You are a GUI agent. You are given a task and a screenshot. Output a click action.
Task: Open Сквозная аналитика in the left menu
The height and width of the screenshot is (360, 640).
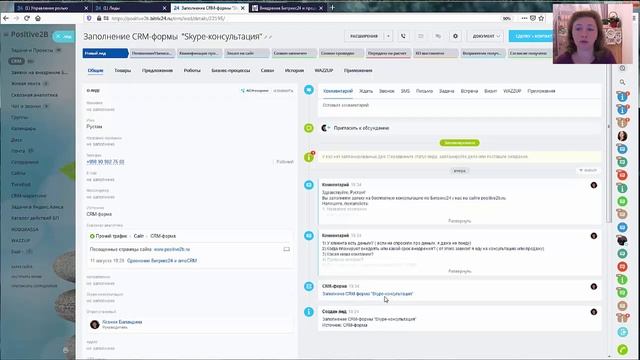[34, 95]
